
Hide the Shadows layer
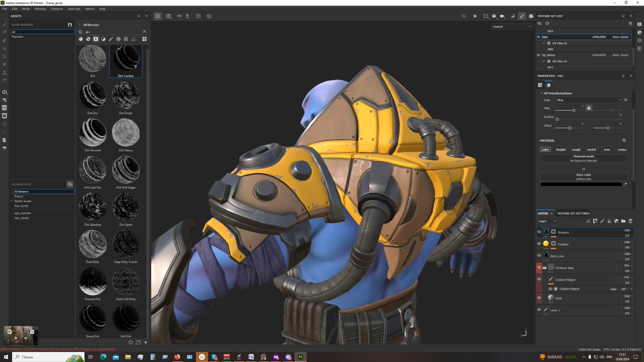tap(539, 232)
